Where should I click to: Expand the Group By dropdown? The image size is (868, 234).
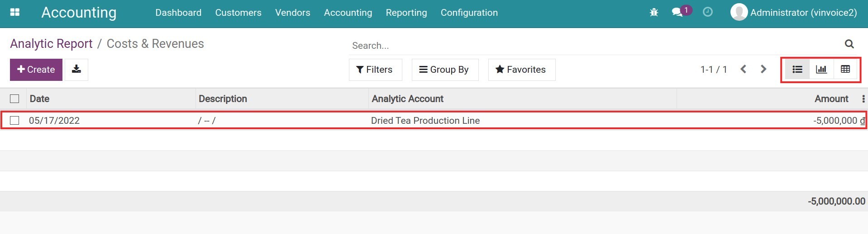(x=444, y=70)
